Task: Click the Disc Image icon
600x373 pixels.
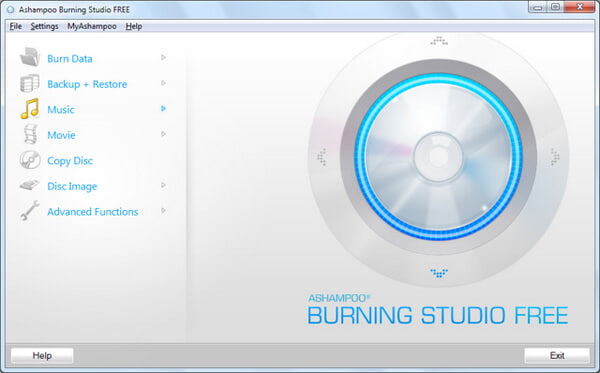Action: (x=29, y=186)
